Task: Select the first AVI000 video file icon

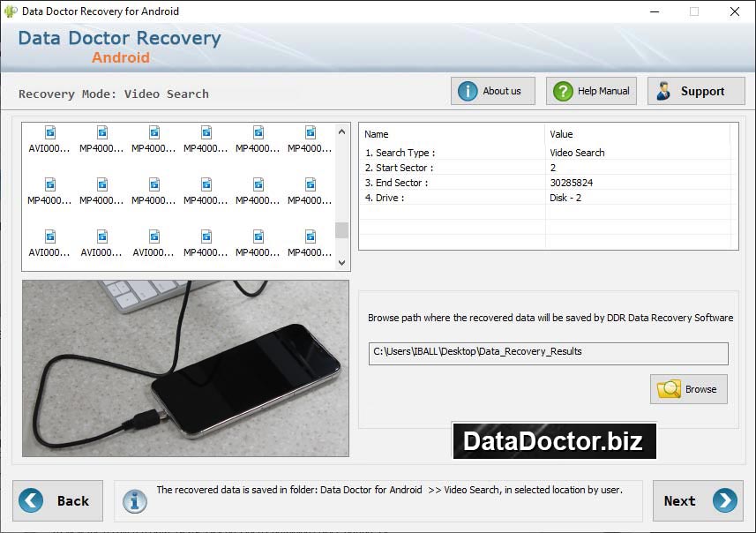Action: (x=49, y=139)
